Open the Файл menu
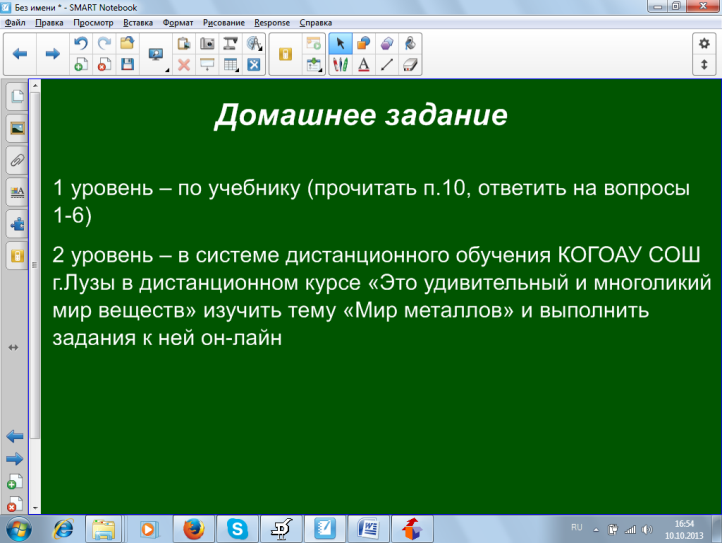This screenshot has width=722, height=543. pyautogui.click(x=15, y=23)
